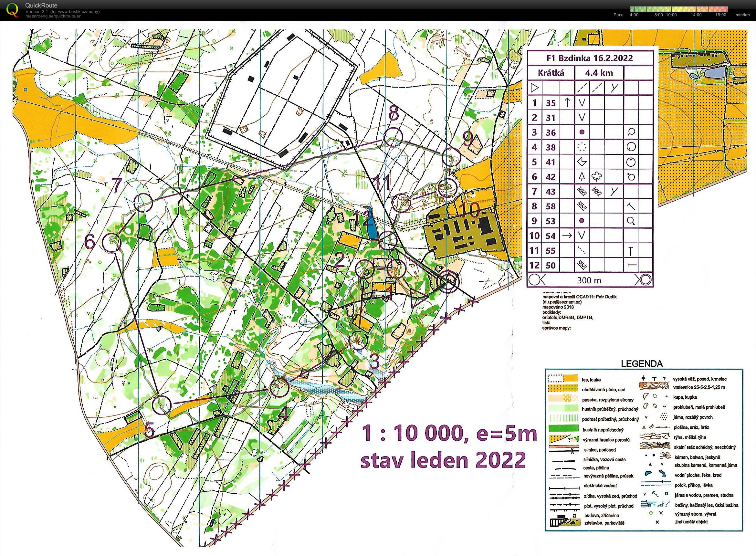
Task: Click the '1 : 10 000, e=5m' scale text
Action: [449, 434]
